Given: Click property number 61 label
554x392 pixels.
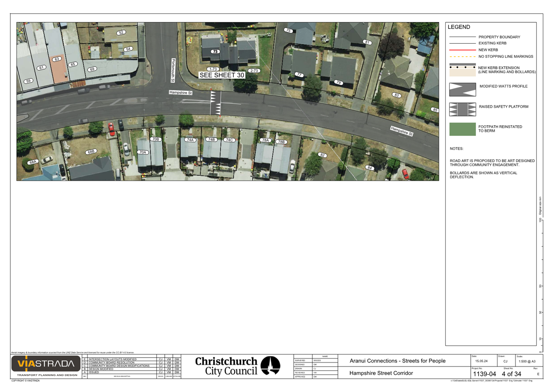Looking at the screenshot, I should click(41, 68).
